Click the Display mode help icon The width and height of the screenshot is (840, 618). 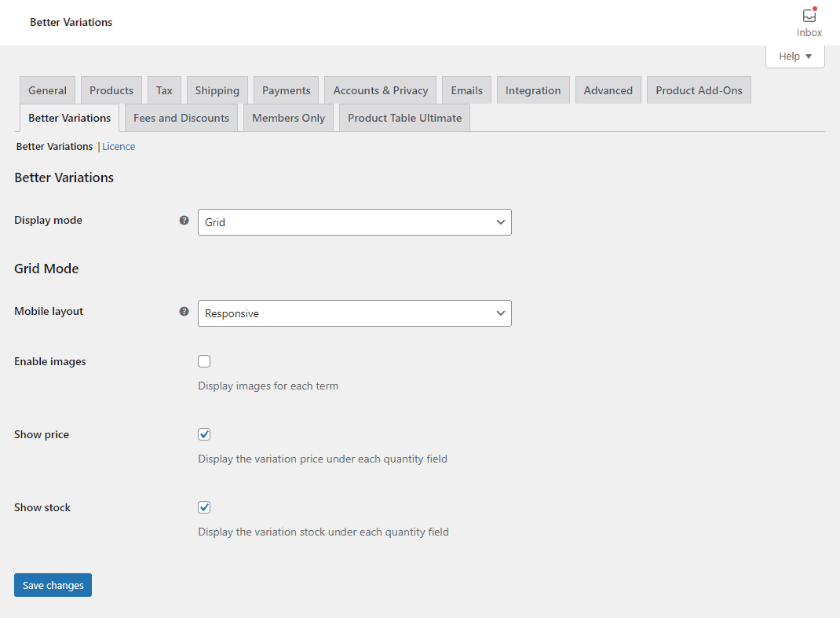pyautogui.click(x=184, y=221)
